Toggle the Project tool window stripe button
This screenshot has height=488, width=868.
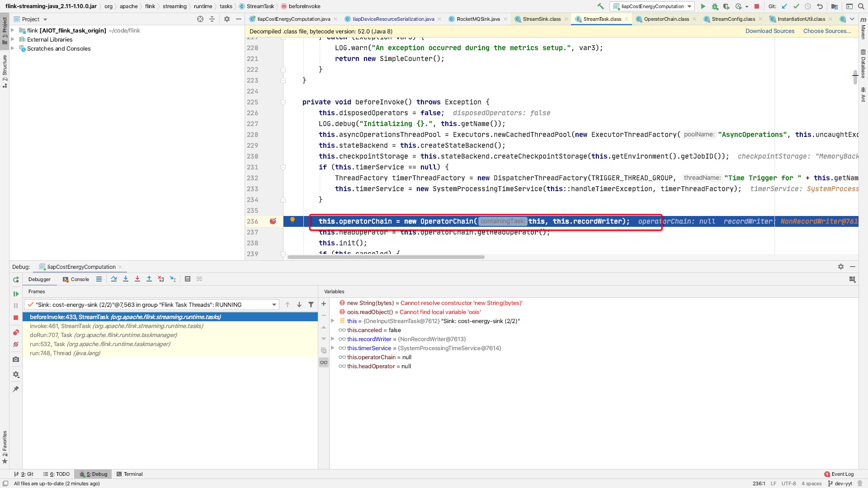click(5, 30)
